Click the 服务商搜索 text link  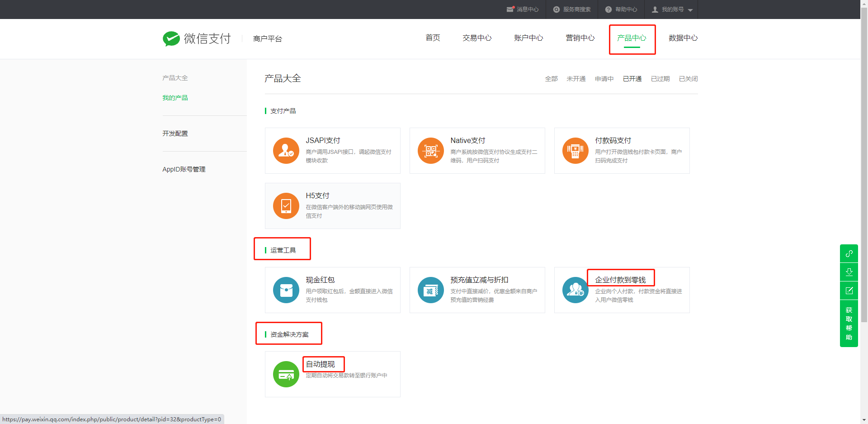coord(577,10)
